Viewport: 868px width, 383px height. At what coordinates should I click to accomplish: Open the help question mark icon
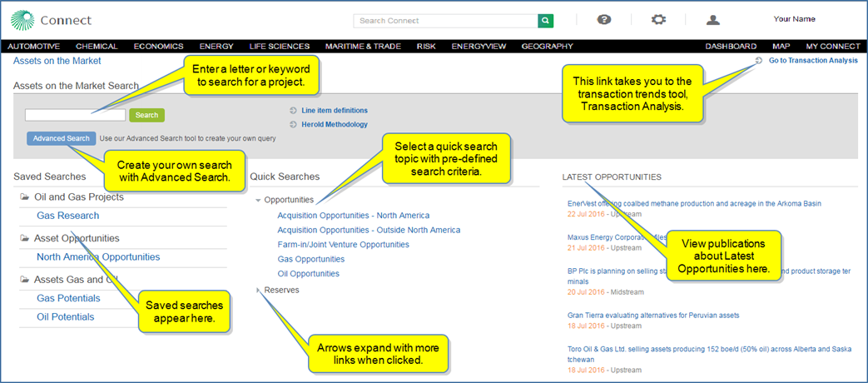click(x=604, y=19)
